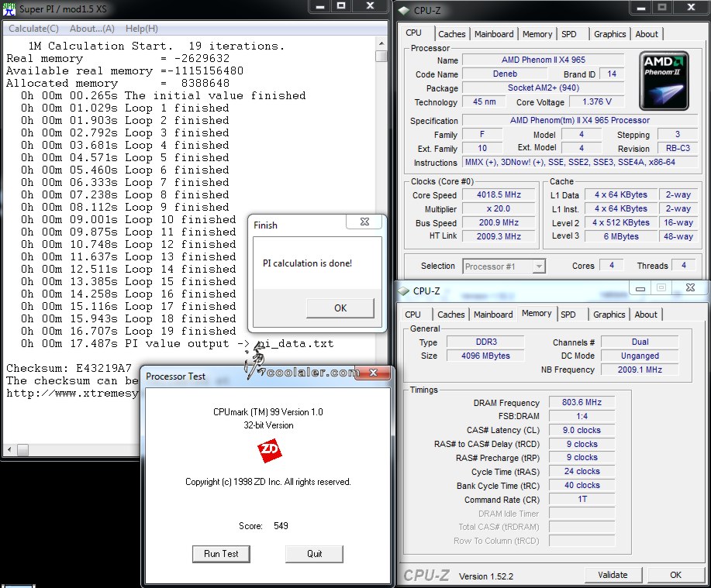Click the Revision value "RB-C3"
The height and width of the screenshot is (588, 711).
point(678,148)
